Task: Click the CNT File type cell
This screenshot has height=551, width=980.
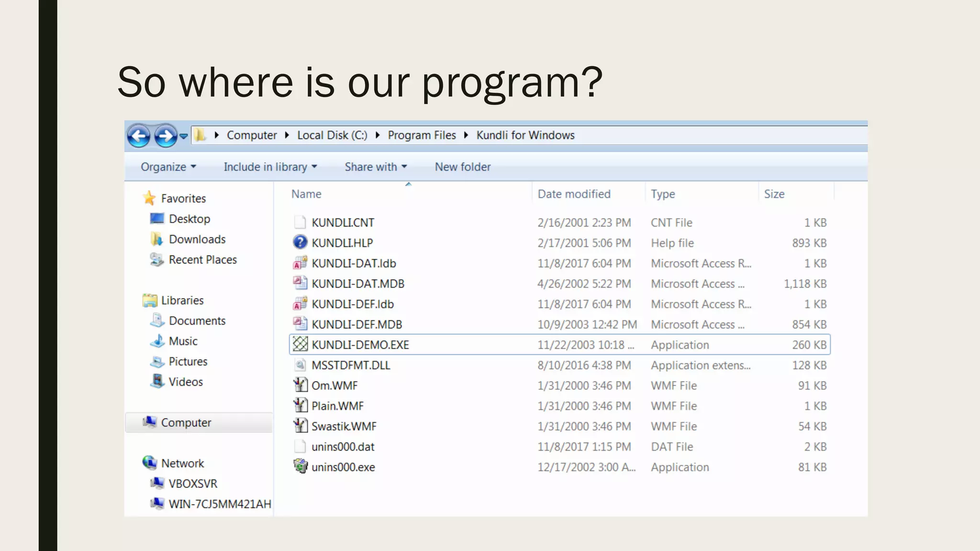Action: pyautogui.click(x=671, y=223)
